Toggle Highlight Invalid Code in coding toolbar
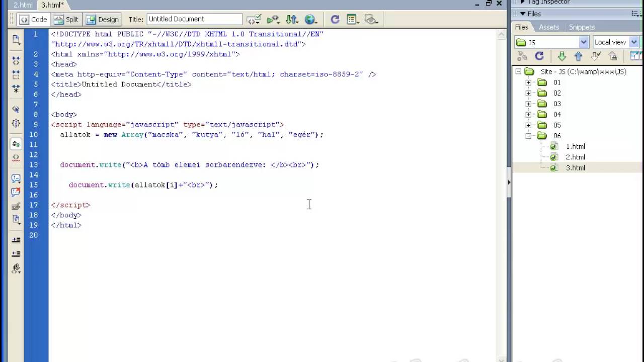Screen dimensions: 644x362 pos(16,157)
